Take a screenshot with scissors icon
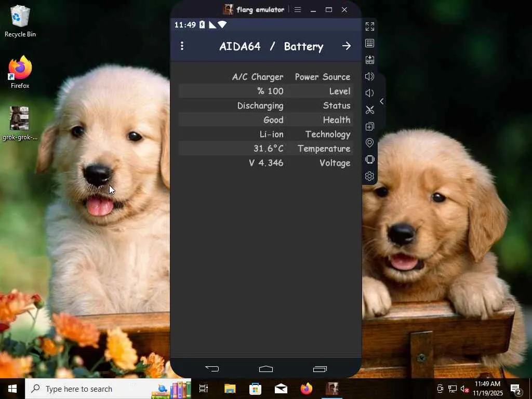Viewport: 532px width, 399px height. 369,110
